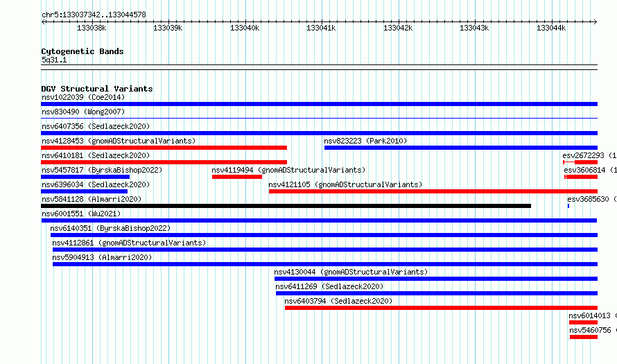Click the 133038k ruler tick label

[92, 28]
